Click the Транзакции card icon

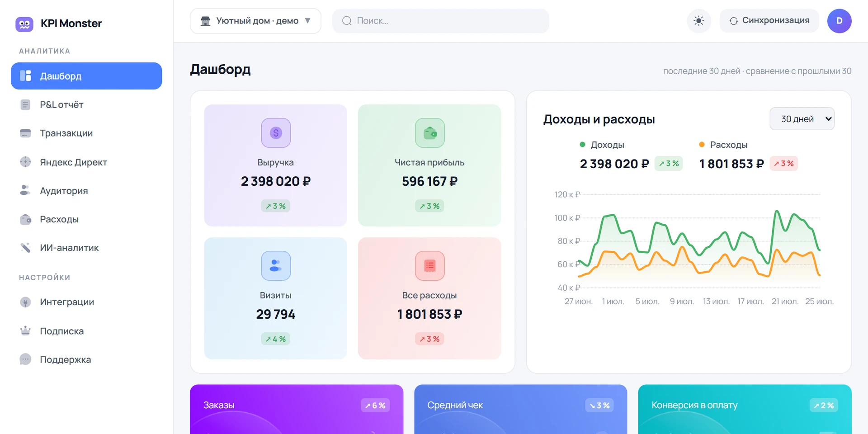pyautogui.click(x=25, y=133)
